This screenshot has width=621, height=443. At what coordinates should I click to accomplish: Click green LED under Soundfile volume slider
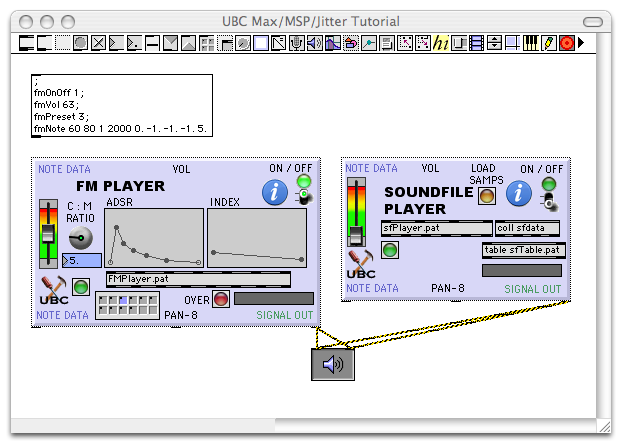[x=390, y=250]
